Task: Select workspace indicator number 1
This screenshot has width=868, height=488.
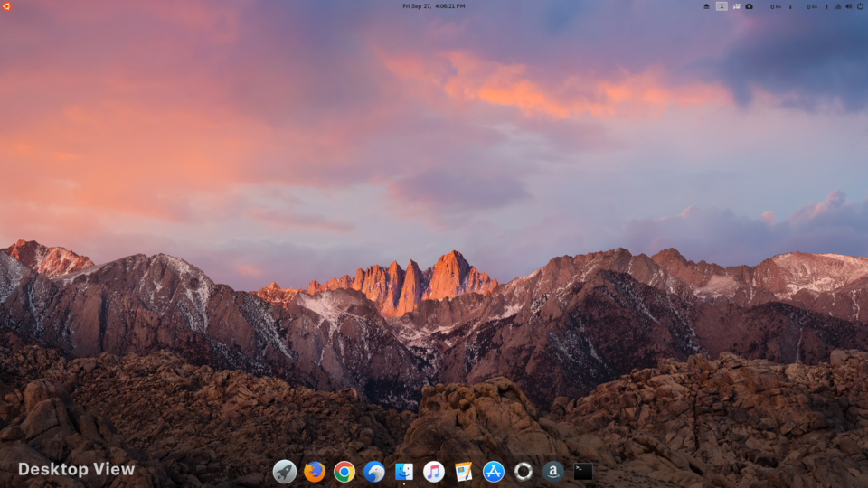Action: [722, 6]
